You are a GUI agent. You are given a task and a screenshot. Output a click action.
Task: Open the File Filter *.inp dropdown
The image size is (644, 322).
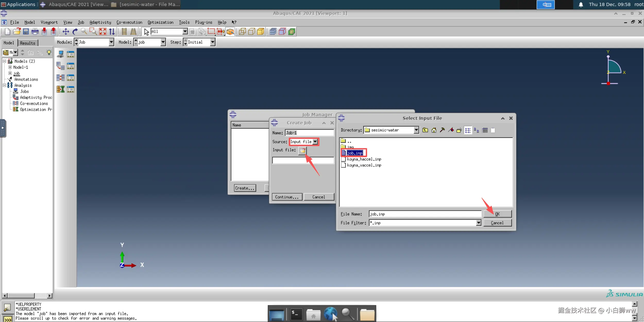tap(478, 223)
